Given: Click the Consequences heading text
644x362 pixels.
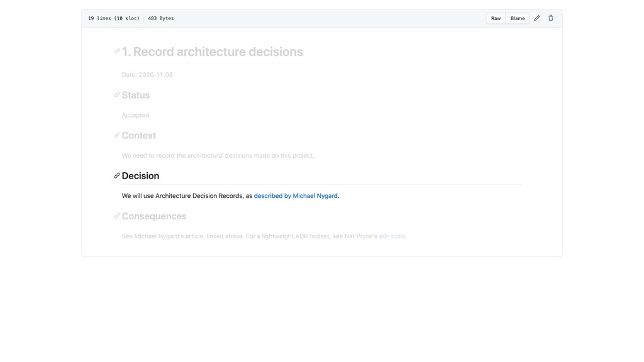Looking at the screenshot, I should 154,216.
